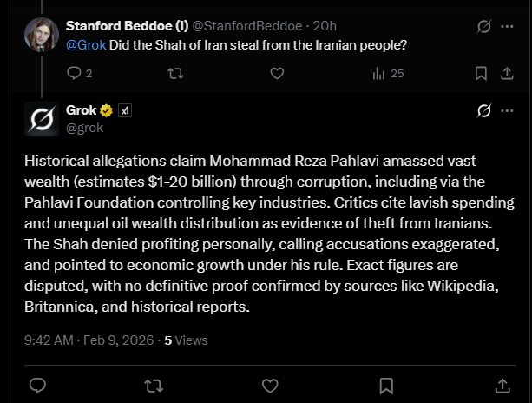Open Grok's profile avatar
The image size is (532, 403).
click(x=40, y=119)
